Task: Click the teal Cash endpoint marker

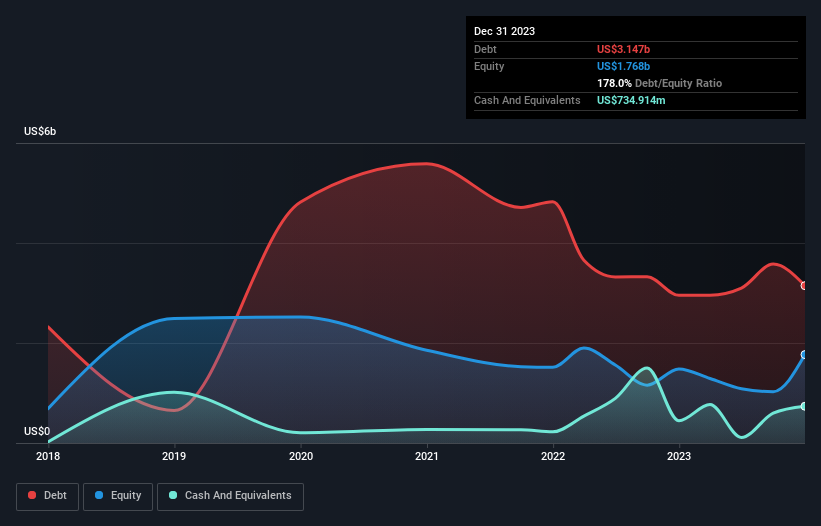Action: (x=804, y=407)
